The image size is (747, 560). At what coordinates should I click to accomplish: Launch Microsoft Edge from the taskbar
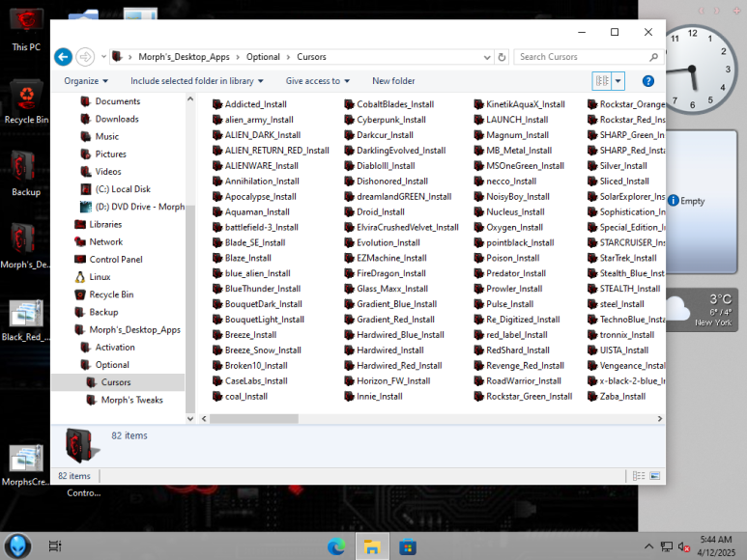pyautogui.click(x=336, y=546)
